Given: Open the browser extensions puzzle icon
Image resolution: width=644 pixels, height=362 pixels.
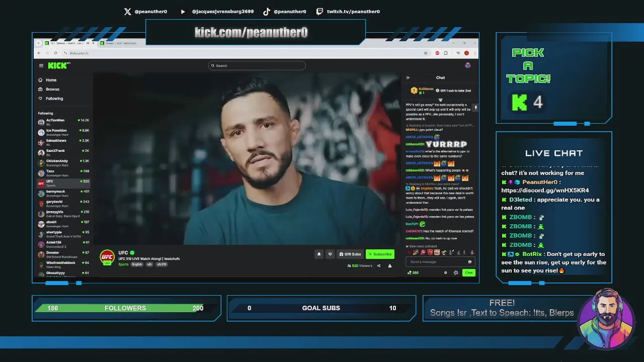Looking at the screenshot, I should 446,53.
